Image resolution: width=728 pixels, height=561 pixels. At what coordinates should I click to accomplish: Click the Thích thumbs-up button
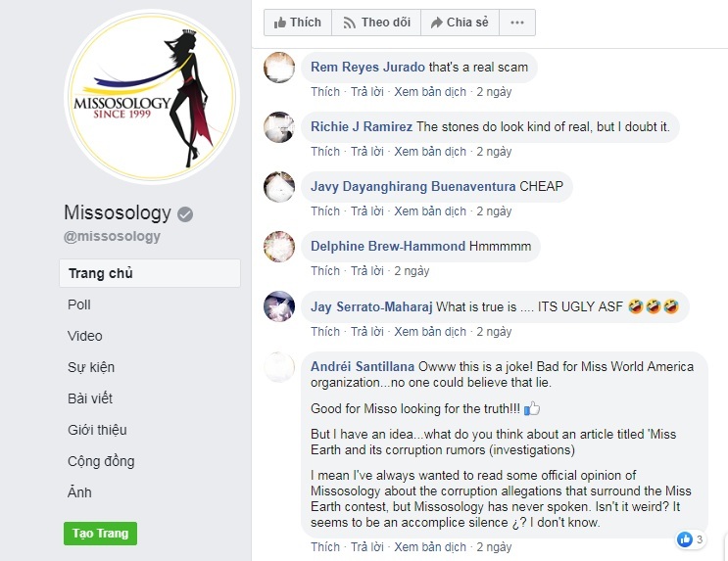(298, 23)
